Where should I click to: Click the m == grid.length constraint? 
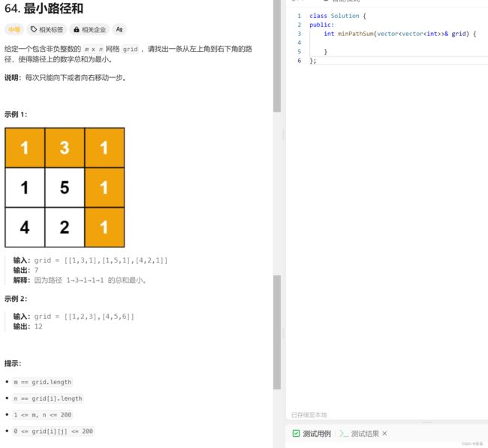[x=43, y=382]
